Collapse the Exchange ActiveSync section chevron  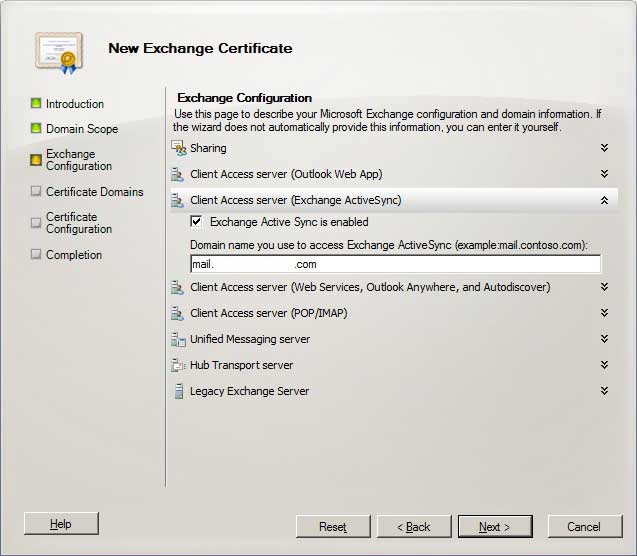coord(604,200)
